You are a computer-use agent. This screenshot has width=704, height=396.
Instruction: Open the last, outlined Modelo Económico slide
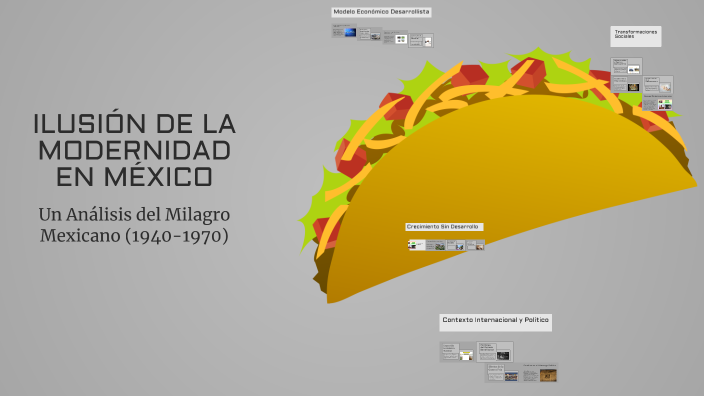pyautogui.click(x=421, y=40)
